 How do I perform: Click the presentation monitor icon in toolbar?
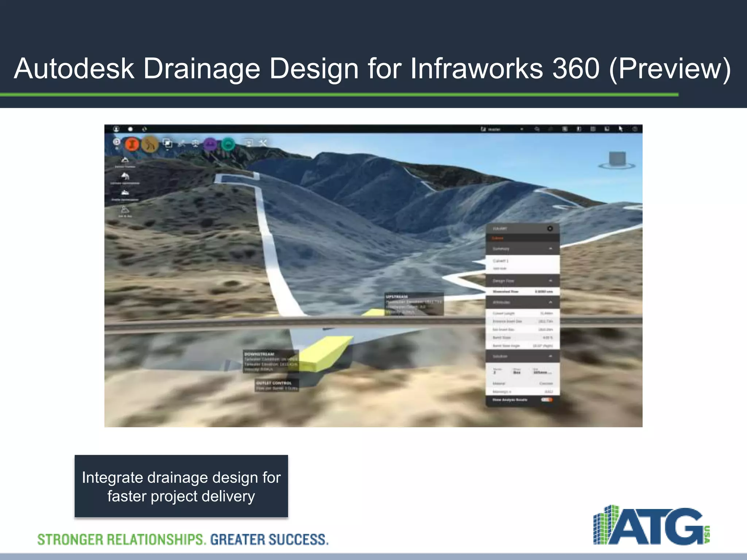(x=249, y=143)
